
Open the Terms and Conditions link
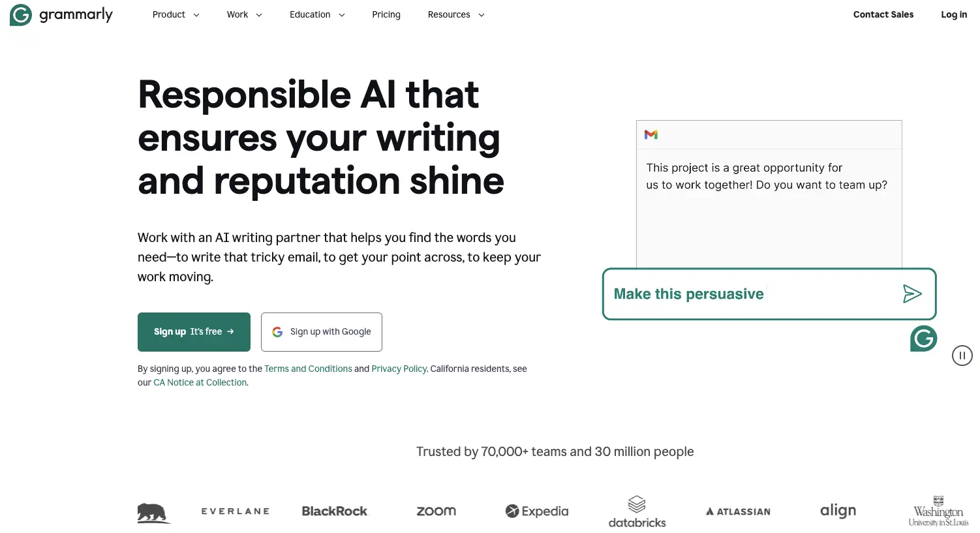pyautogui.click(x=308, y=368)
